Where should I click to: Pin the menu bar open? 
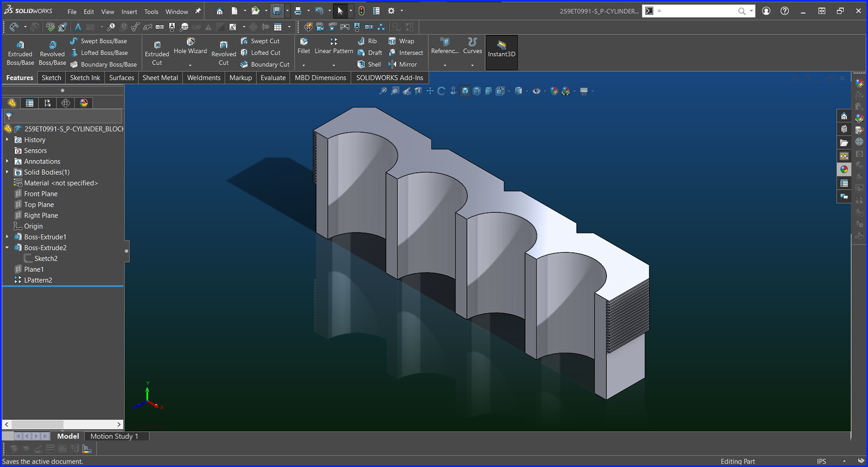198,11
